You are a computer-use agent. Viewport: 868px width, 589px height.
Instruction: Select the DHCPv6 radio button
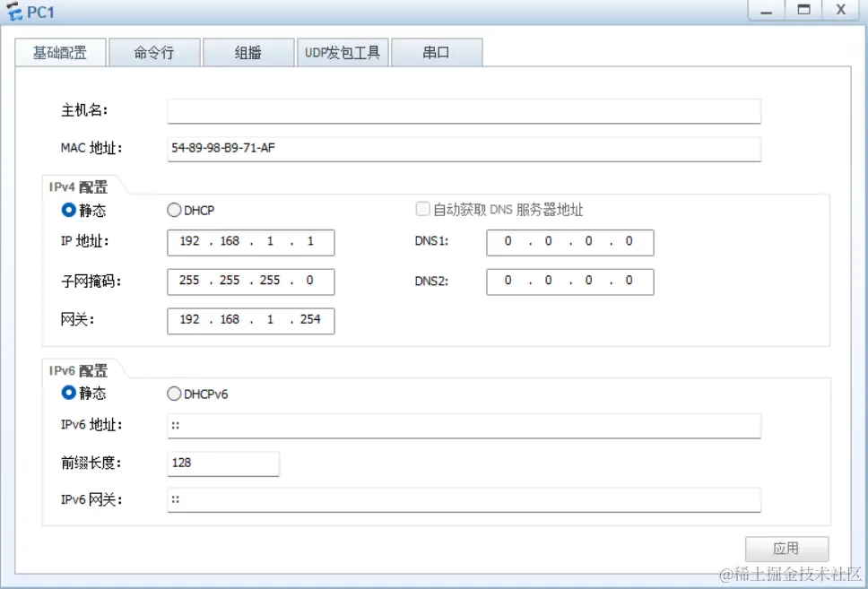173,393
